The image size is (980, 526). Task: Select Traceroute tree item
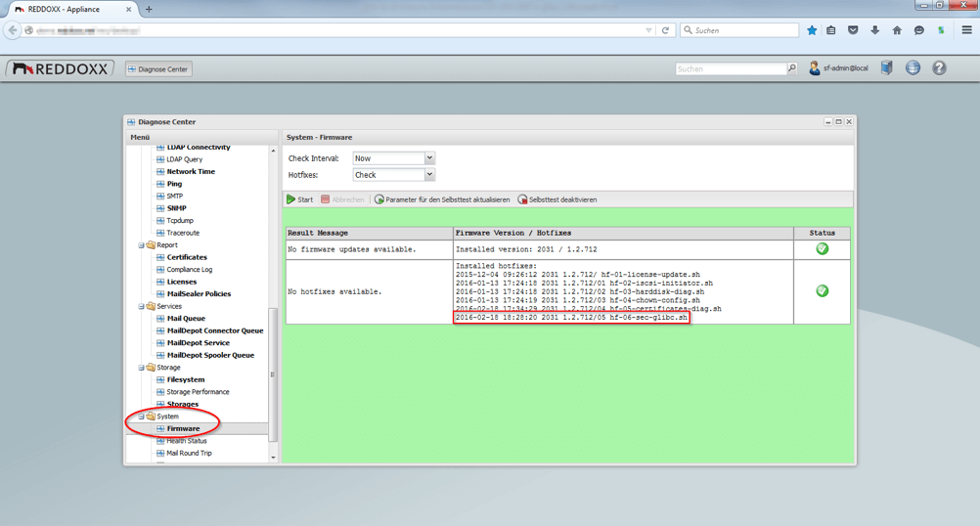pyautogui.click(x=183, y=233)
